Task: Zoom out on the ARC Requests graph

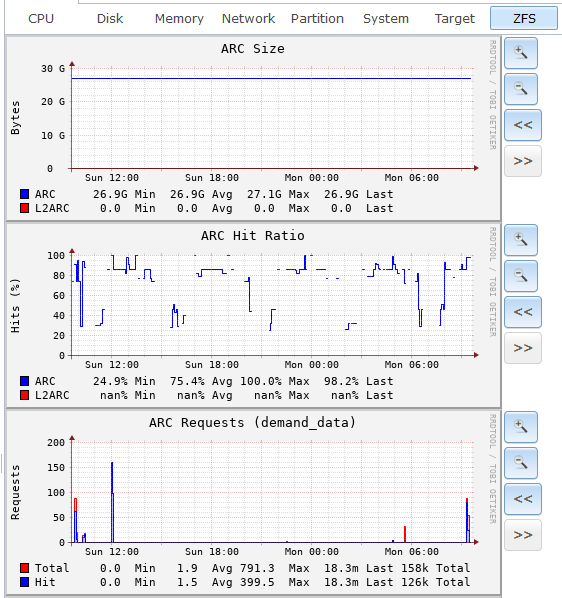Action: (521, 463)
